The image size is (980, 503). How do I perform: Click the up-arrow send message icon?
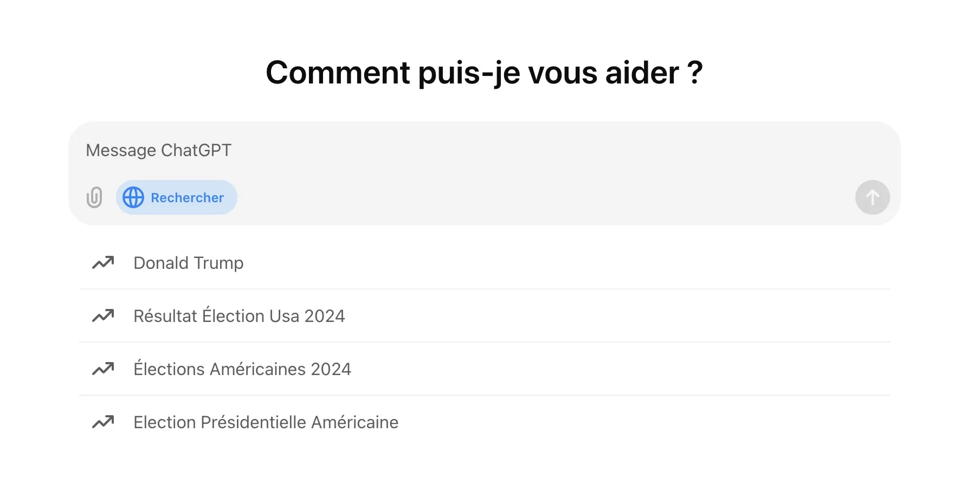coord(873,197)
